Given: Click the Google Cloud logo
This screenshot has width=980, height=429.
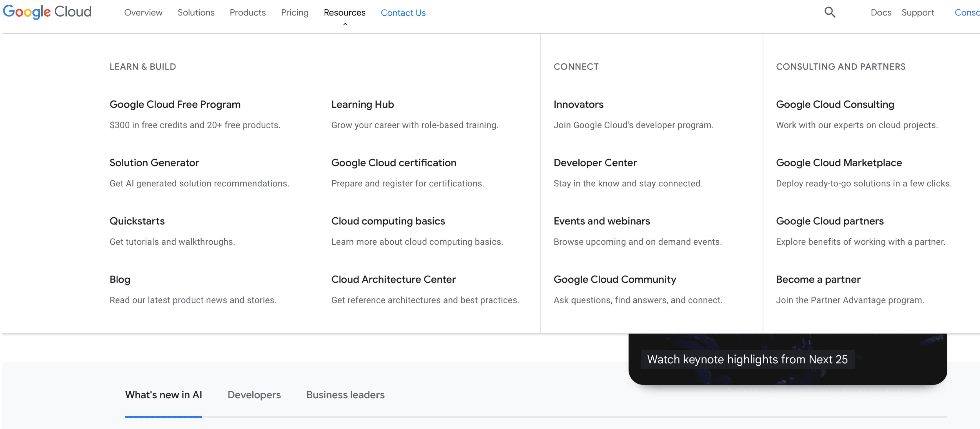Looking at the screenshot, I should (47, 12).
